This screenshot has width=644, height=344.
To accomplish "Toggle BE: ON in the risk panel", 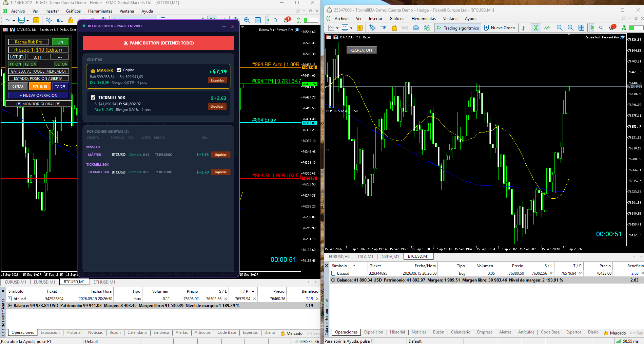I will click(x=61, y=64).
